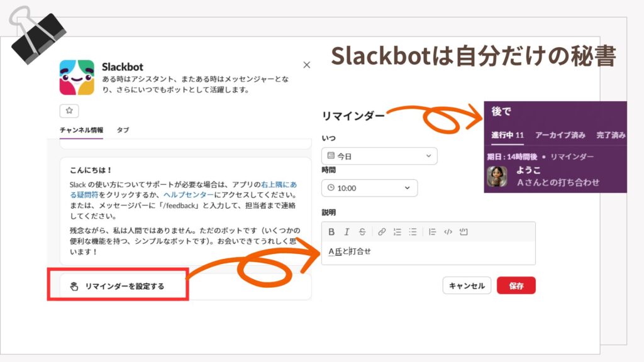Insert a link in the description
644x362 pixels.
[382, 232]
